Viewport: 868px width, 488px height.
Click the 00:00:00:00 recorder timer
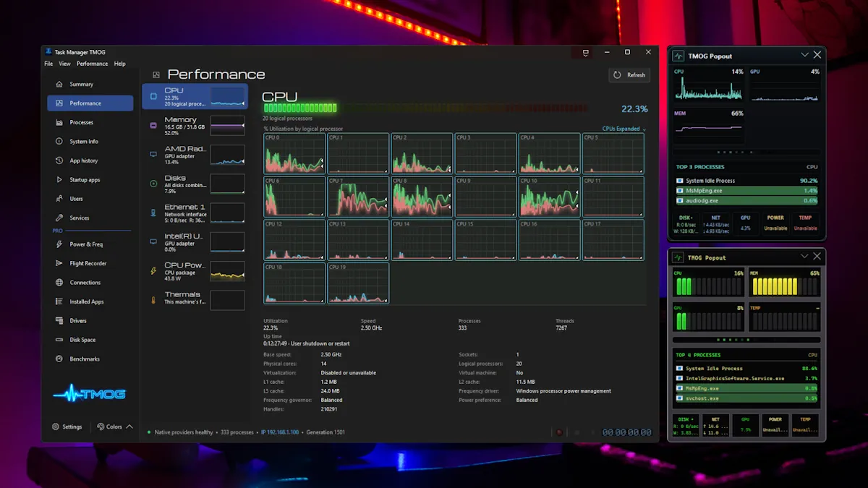pyautogui.click(x=627, y=432)
